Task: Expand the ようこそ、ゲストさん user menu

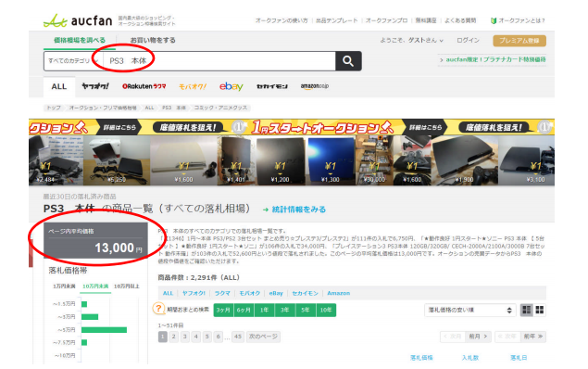Action: [411, 40]
